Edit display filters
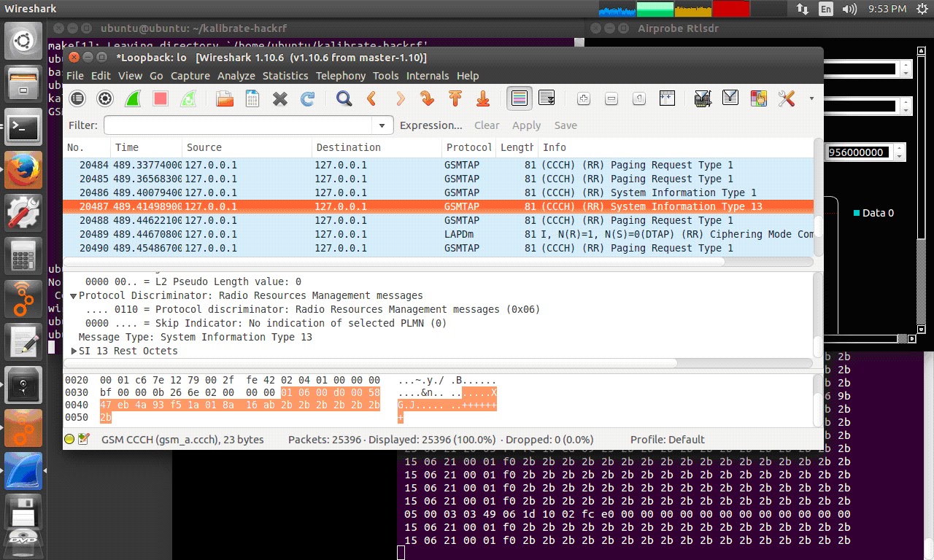This screenshot has width=934, height=560. coord(731,98)
